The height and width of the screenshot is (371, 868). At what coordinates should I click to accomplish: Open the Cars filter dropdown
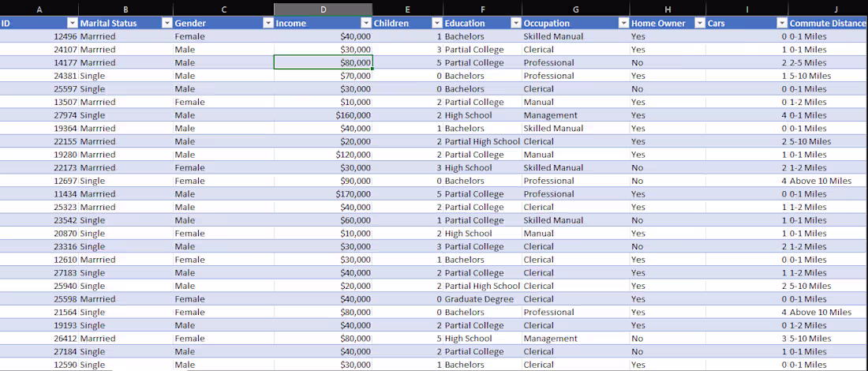[782, 23]
